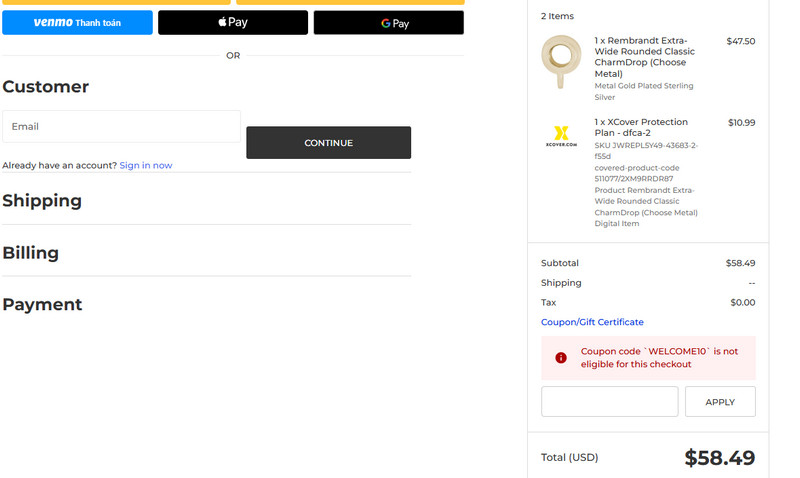800x478 pixels.
Task: Toggle the Coupon/Gift Certificate link
Action: [592, 322]
